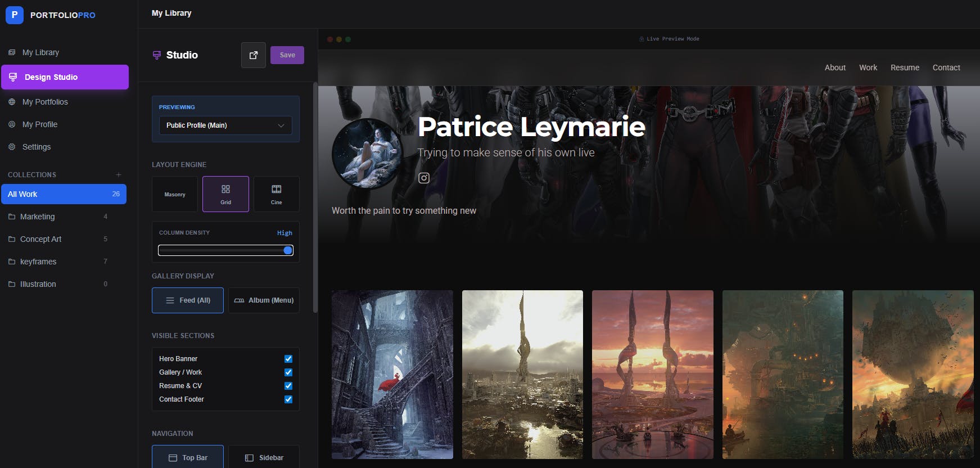980x468 pixels.
Task: Open Settings from the sidebar
Action: click(x=37, y=147)
